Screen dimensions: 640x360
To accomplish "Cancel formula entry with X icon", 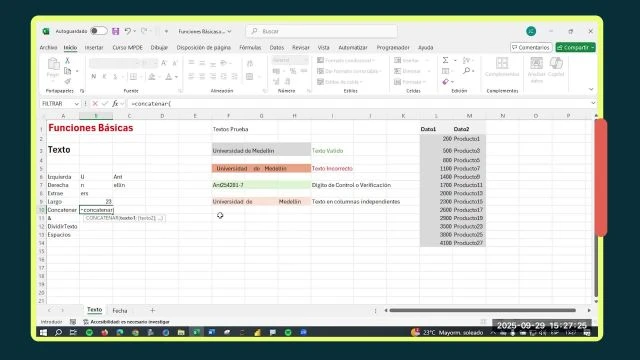I will click(x=95, y=104).
